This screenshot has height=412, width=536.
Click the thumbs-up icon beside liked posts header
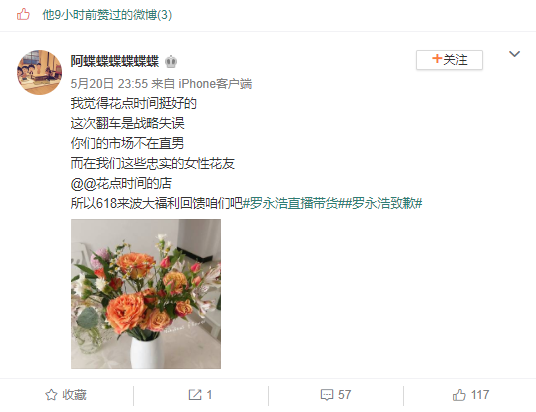pyautogui.click(x=24, y=14)
